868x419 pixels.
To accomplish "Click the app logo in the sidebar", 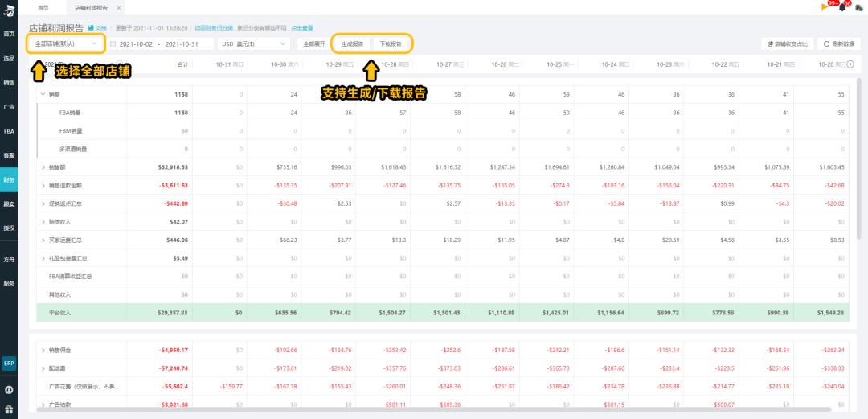I will tap(9, 9).
